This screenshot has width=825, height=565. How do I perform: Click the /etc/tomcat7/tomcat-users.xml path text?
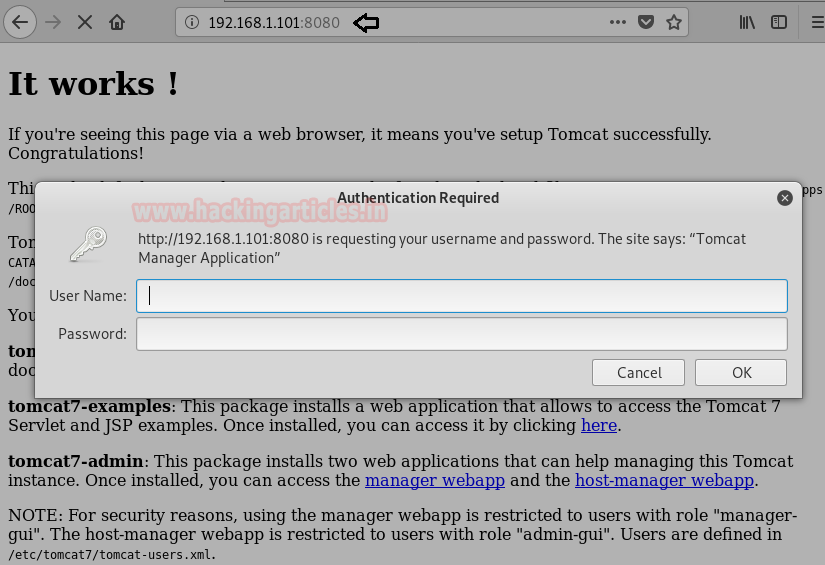(110, 555)
